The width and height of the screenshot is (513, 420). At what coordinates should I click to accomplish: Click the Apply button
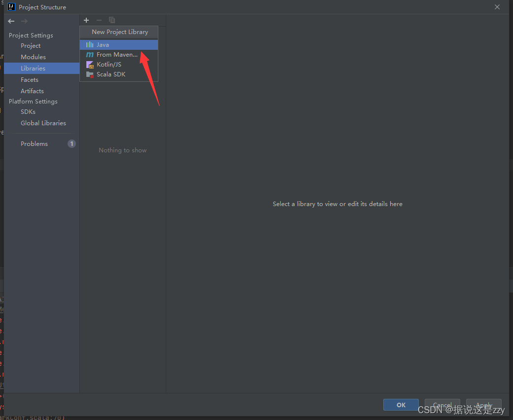click(484, 405)
